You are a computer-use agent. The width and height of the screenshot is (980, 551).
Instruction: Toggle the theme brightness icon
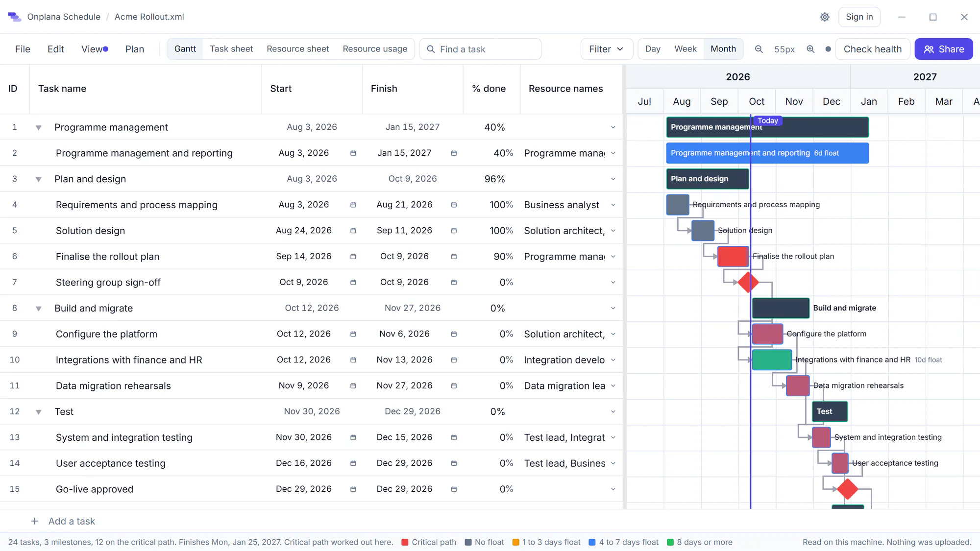[x=825, y=17]
